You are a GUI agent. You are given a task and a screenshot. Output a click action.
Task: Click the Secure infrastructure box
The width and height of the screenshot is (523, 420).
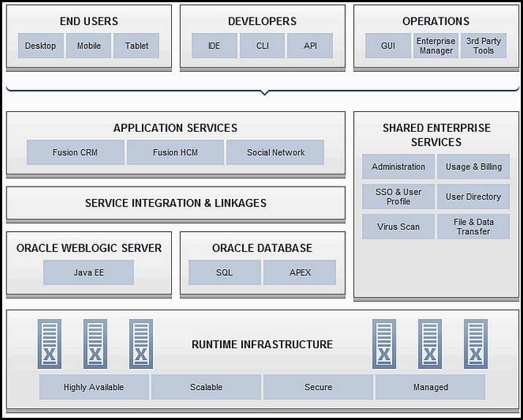[x=318, y=387]
